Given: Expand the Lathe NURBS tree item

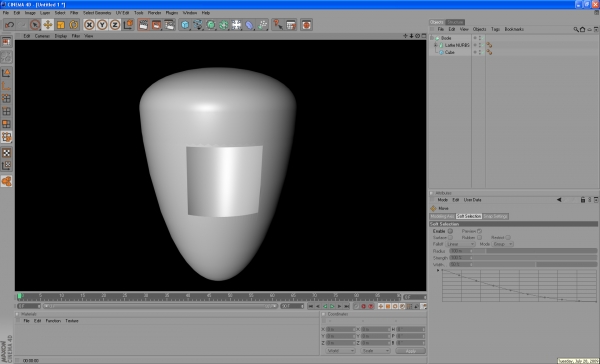Looking at the screenshot, I should [435, 45].
